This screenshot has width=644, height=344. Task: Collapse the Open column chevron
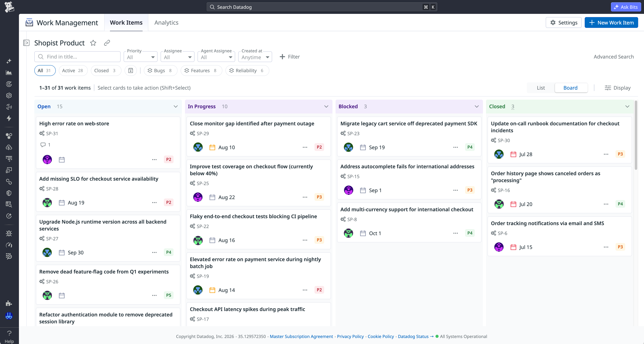click(x=176, y=107)
